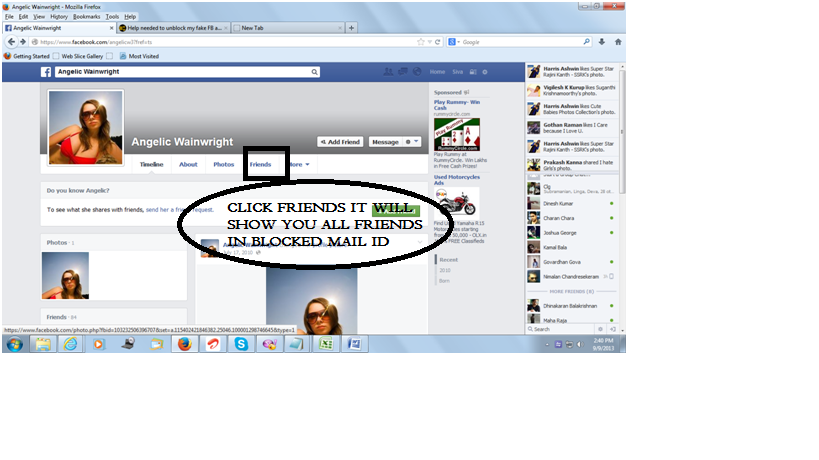819x460 pixels.
Task: Click the search magnifier in Google search box
Action: (587, 42)
